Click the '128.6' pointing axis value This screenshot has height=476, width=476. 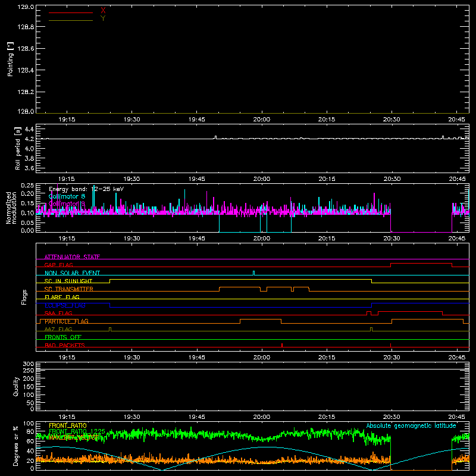coord(26,49)
